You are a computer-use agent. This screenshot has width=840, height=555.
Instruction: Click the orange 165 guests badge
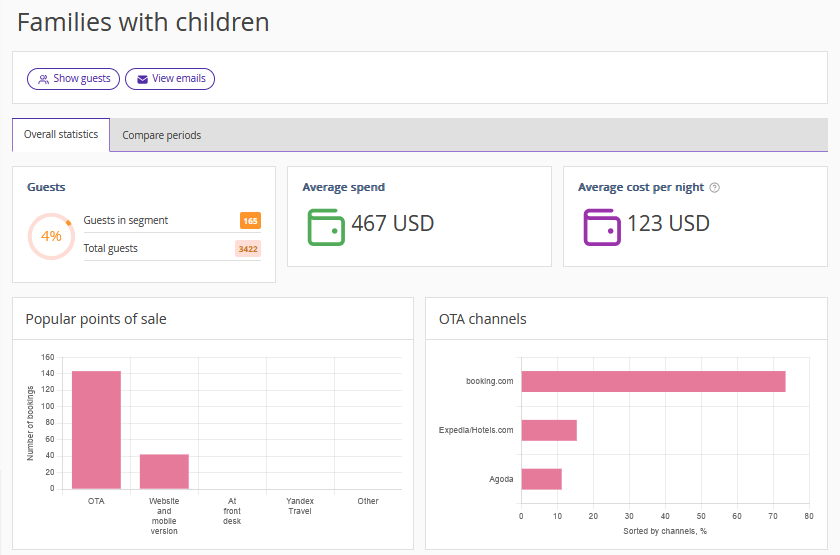click(250, 221)
